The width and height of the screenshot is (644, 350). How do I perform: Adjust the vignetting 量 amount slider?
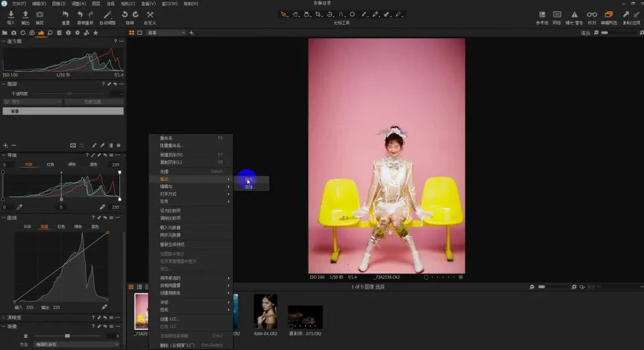click(x=67, y=336)
